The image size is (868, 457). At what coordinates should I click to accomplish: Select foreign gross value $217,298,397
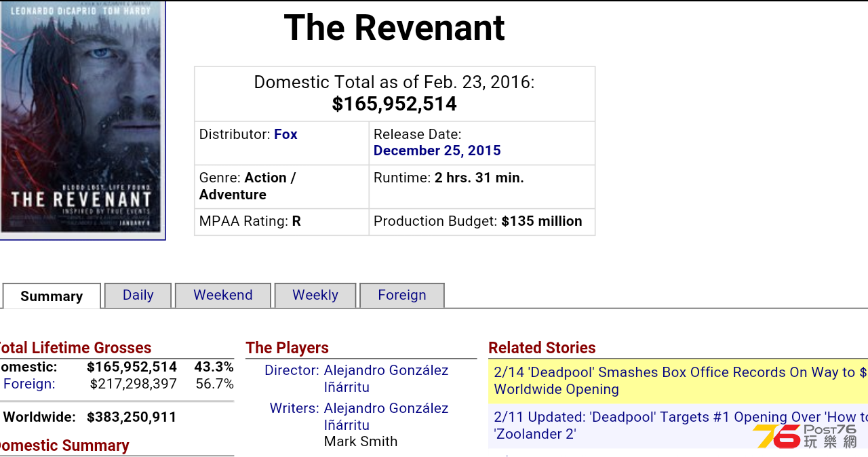[133, 384]
